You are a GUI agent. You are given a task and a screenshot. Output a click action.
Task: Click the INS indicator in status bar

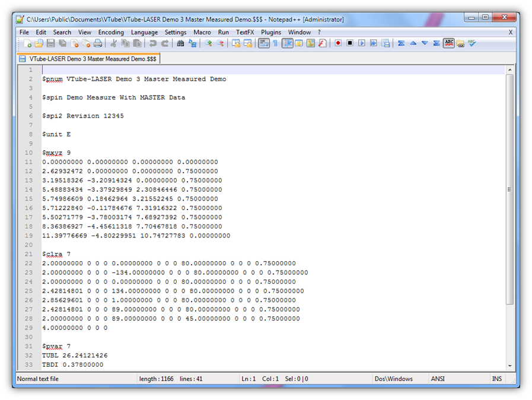click(x=496, y=379)
